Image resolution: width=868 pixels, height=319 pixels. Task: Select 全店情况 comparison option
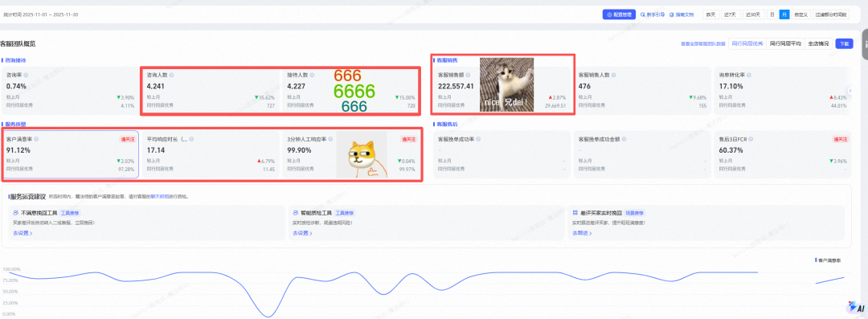(x=818, y=43)
